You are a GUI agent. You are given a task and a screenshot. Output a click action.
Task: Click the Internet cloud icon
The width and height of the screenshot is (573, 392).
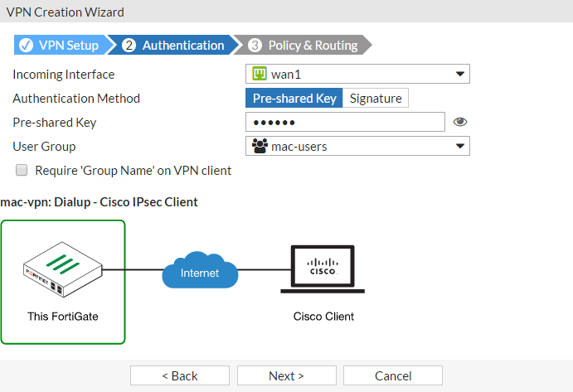click(x=200, y=269)
